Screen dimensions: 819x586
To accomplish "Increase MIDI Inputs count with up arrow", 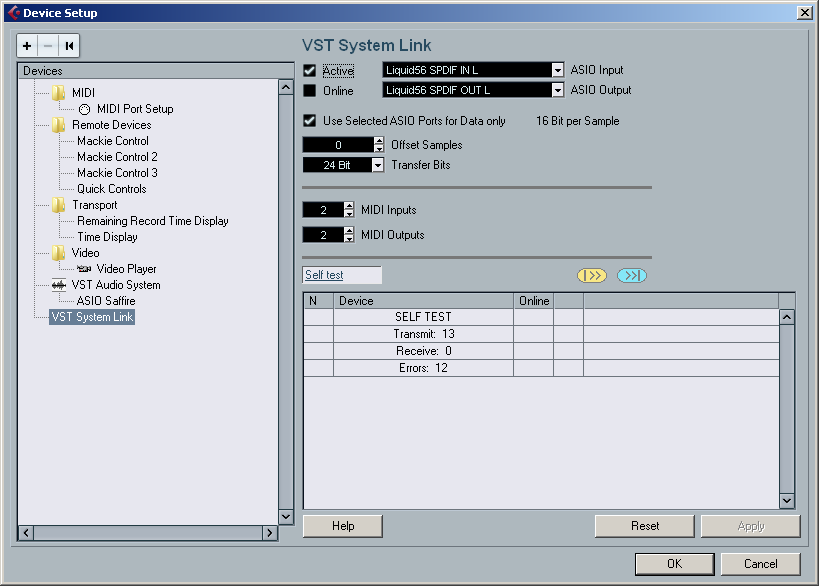I will (x=349, y=206).
